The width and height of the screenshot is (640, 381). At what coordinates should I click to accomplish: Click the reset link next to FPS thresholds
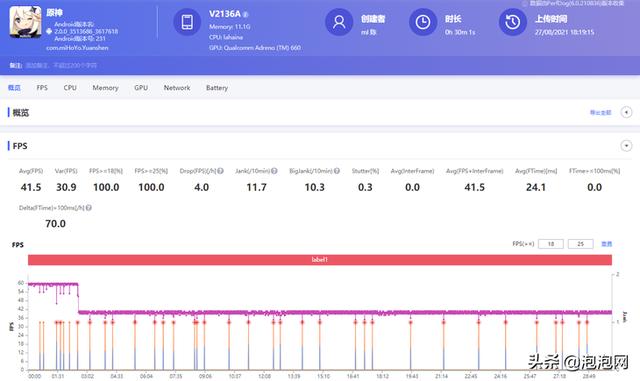[607, 244]
